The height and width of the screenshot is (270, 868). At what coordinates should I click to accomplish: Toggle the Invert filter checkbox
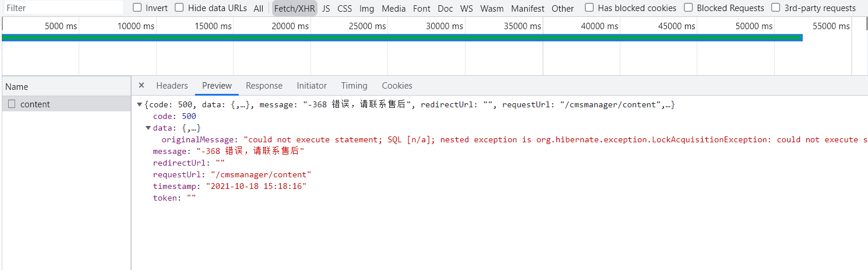[x=137, y=8]
